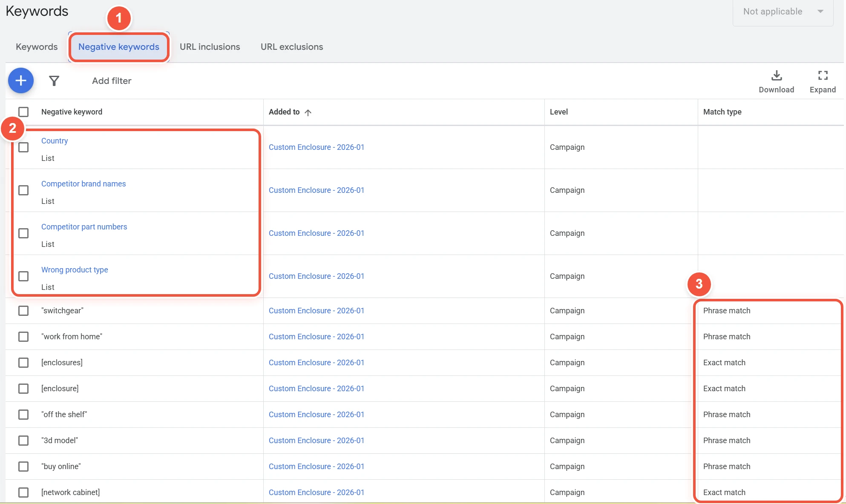Viewport: 846px width, 504px height.
Task: Click Campaign level in "3d model" row
Action: [567, 441]
